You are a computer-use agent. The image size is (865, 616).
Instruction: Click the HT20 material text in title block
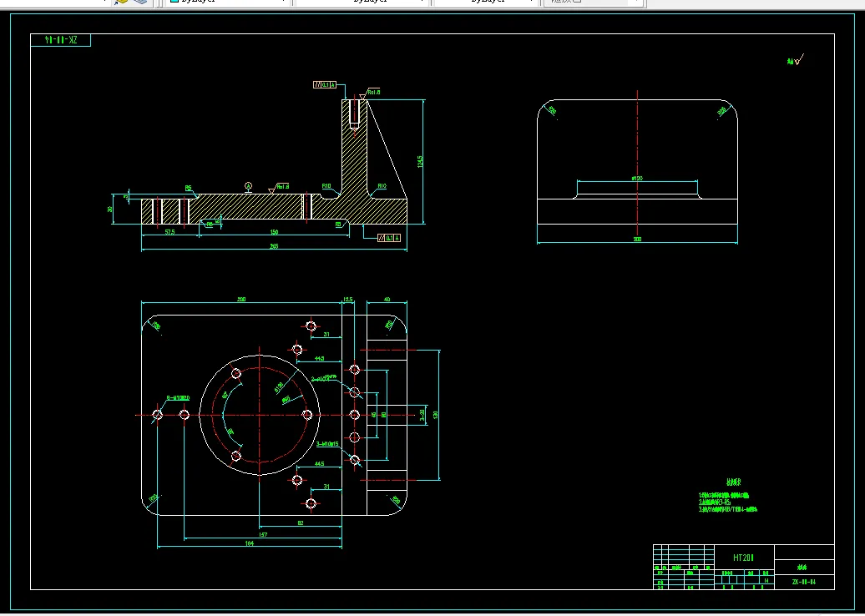point(743,558)
